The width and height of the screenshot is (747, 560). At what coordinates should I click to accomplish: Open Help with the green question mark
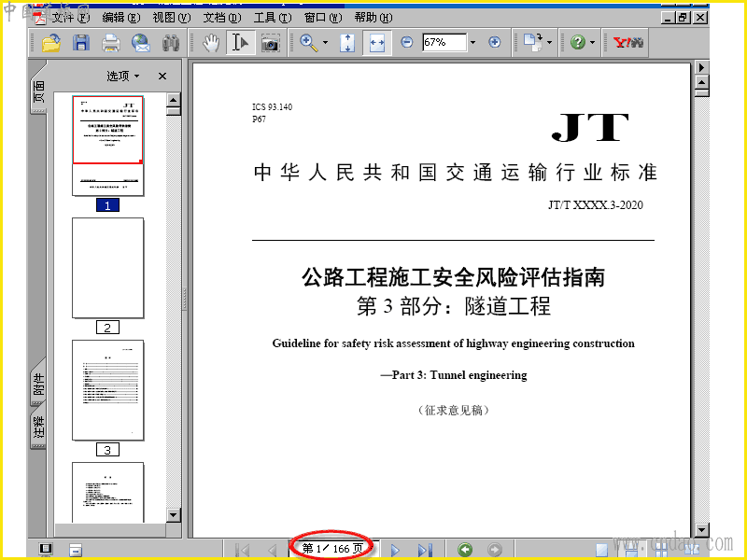[577, 42]
